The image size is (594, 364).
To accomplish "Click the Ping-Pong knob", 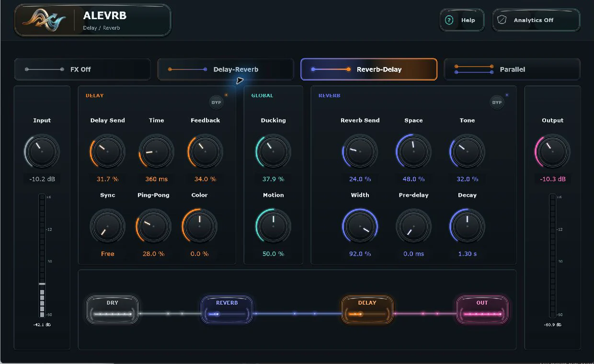I will (x=153, y=227).
